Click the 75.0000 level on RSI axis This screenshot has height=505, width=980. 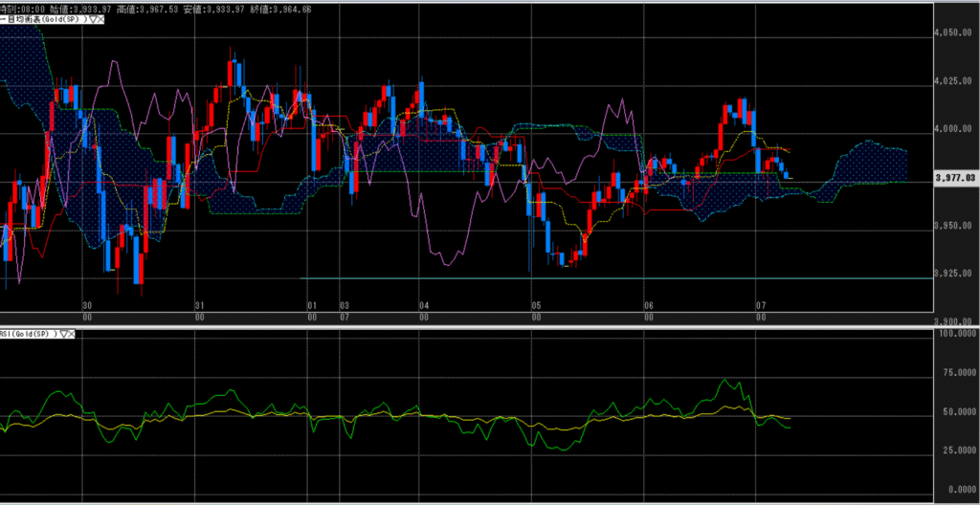[x=957, y=375]
